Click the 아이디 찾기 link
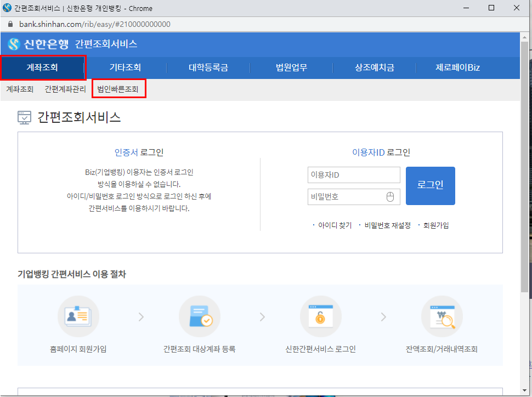This screenshot has width=532, height=397. click(335, 225)
